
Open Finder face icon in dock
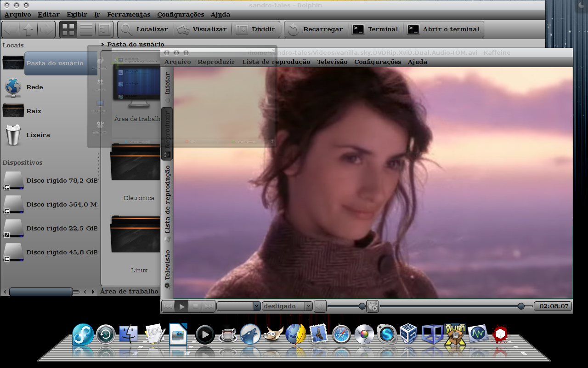pyautogui.click(x=129, y=334)
